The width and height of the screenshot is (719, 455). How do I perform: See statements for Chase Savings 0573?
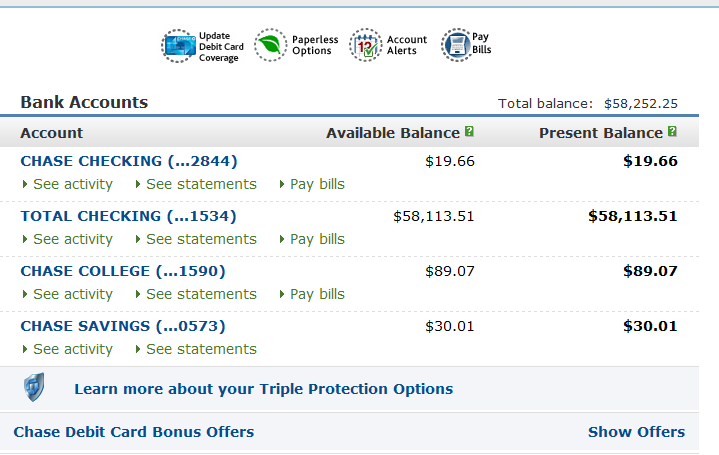pos(201,349)
